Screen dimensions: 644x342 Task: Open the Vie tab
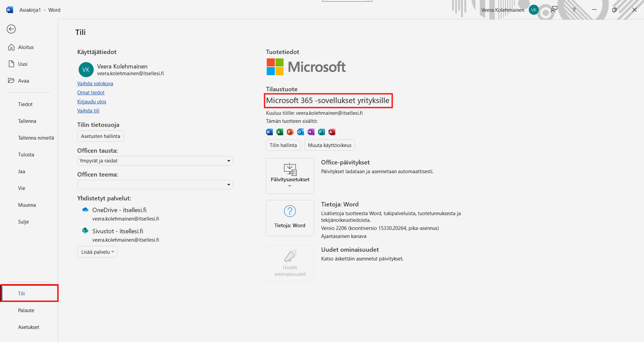click(x=22, y=188)
